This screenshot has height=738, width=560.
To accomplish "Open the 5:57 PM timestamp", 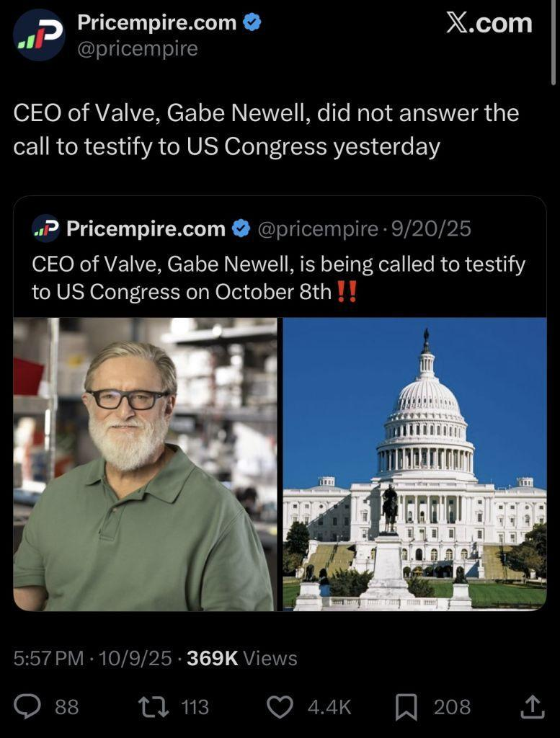I will [48, 658].
